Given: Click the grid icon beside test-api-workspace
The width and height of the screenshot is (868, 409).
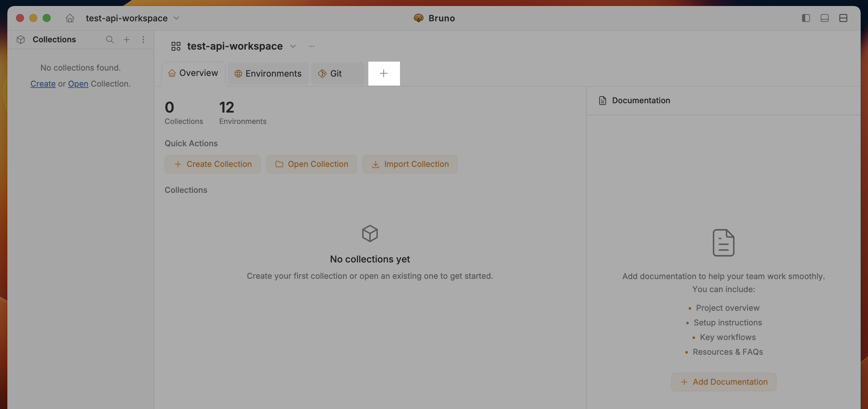Looking at the screenshot, I should (176, 46).
